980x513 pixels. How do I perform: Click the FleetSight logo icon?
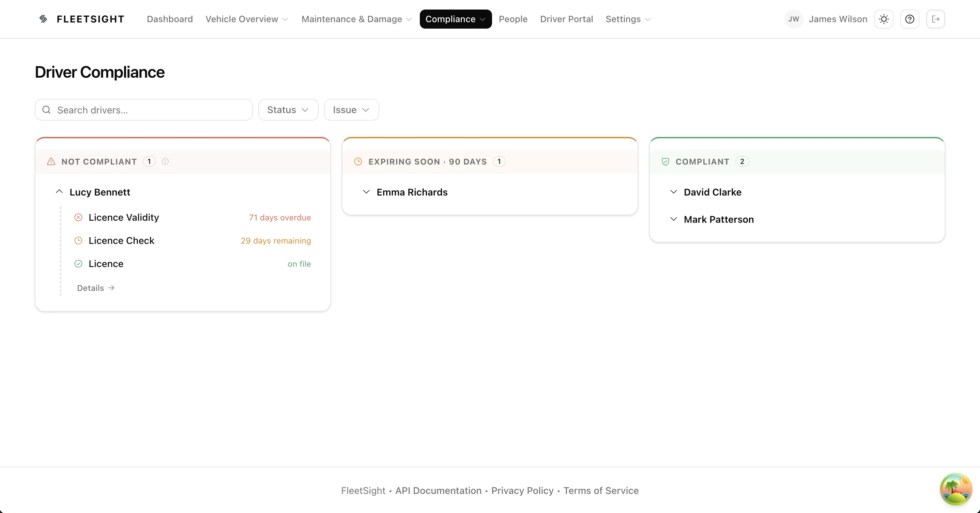43,19
